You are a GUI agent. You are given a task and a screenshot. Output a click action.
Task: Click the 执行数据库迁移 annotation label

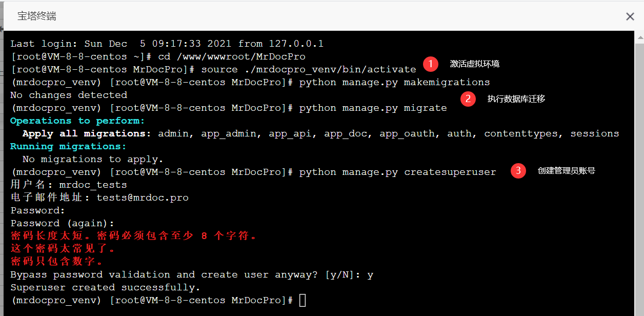click(516, 99)
